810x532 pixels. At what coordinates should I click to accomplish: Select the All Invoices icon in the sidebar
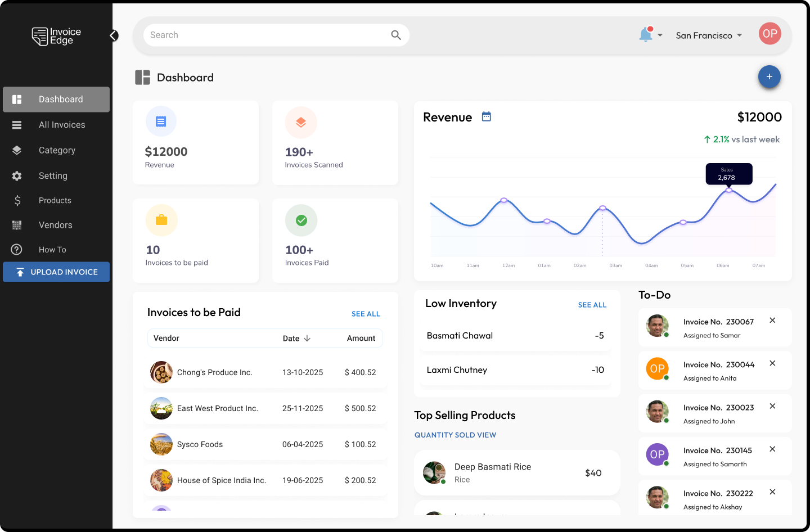(x=16, y=124)
